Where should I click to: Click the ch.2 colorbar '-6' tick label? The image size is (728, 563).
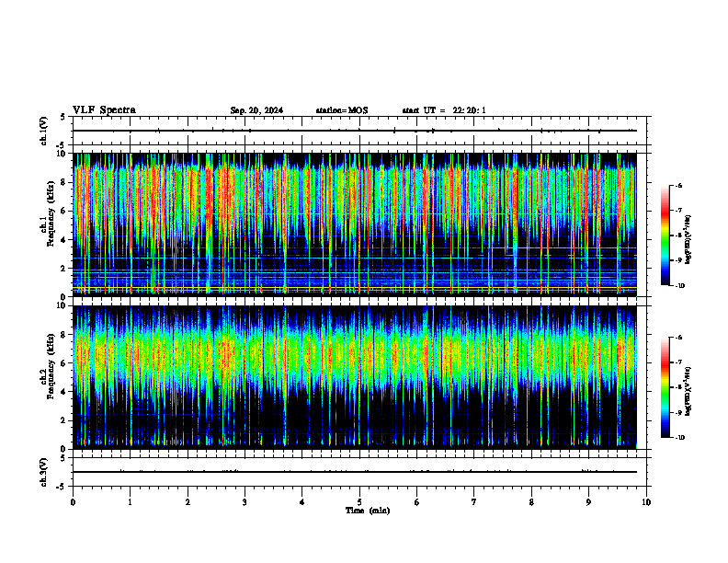coord(678,338)
